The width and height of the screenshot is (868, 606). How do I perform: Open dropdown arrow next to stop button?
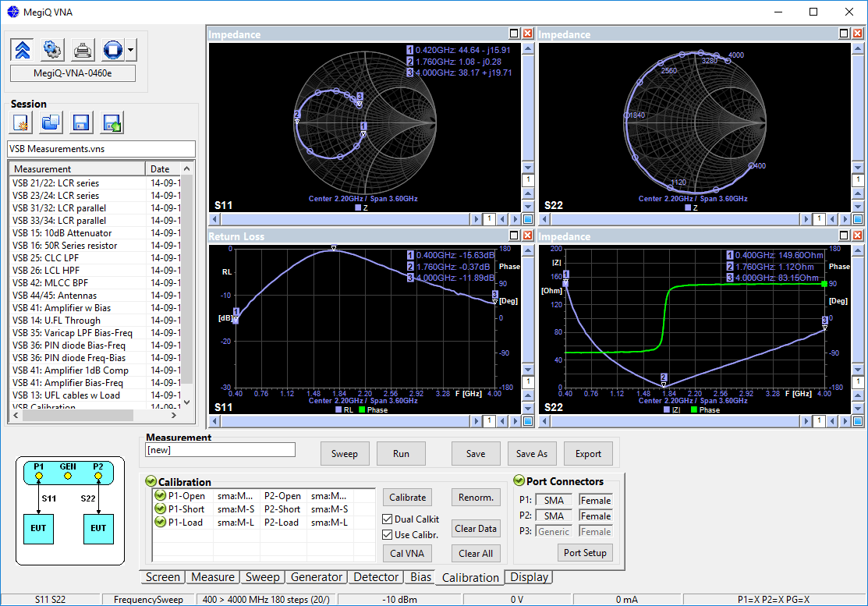pos(130,50)
